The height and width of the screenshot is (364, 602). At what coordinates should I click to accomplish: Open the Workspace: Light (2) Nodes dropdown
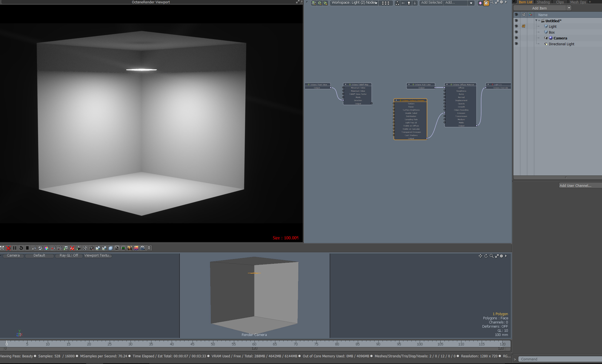point(354,3)
